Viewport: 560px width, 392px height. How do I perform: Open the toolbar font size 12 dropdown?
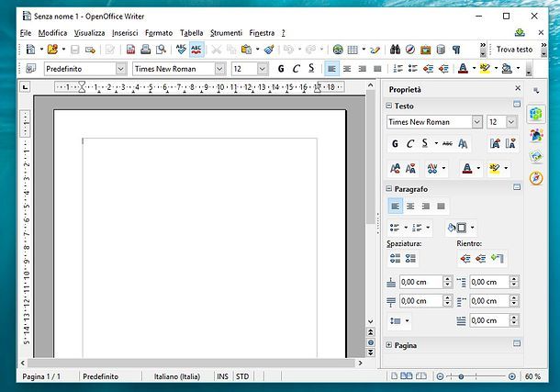point(263,69)
